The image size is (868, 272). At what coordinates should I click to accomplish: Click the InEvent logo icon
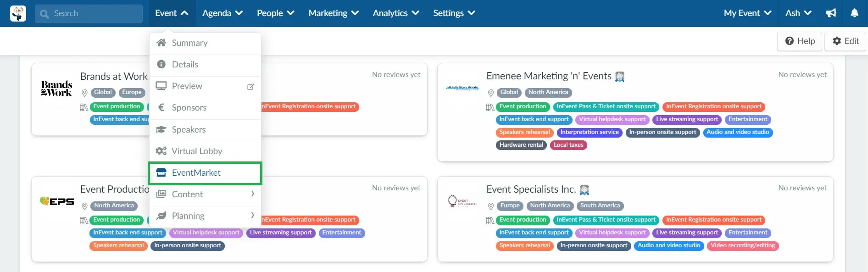click(18, 13)
